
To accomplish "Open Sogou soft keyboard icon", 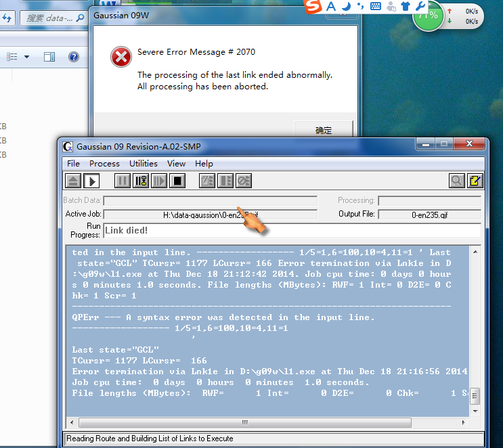I will pos(376,6).
